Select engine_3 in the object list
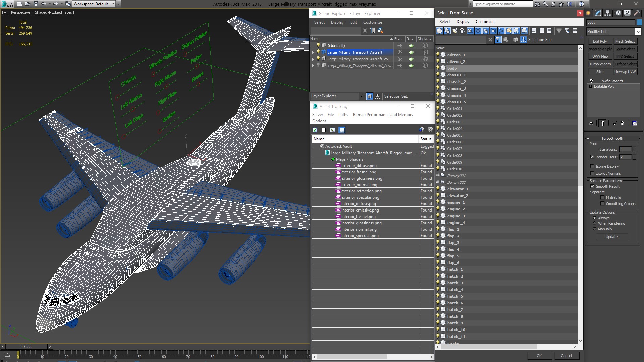Image resolution: width=644 pixels, height=362 pixels. click(x=456, y=216)
